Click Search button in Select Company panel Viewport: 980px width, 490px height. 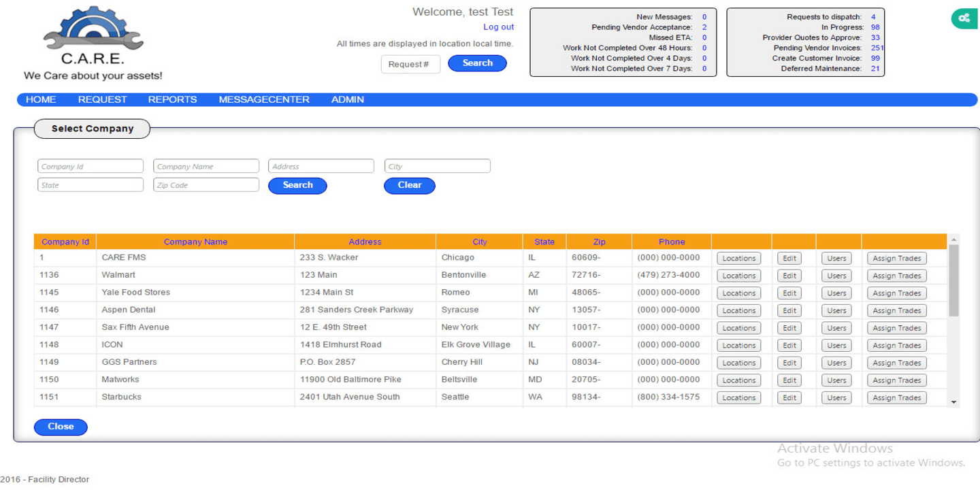[x=297, y=185]
